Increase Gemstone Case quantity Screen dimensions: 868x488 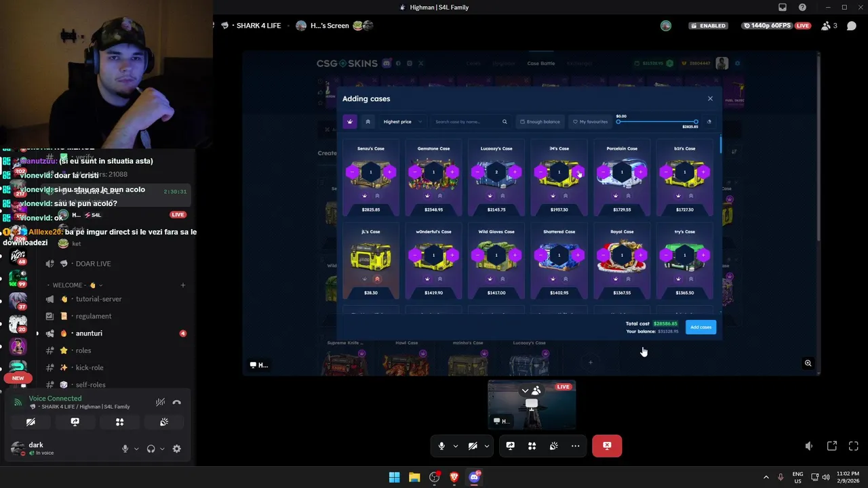(452, 172)
